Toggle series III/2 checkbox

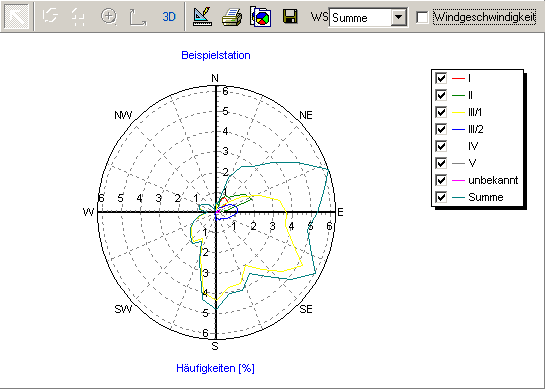(441, 129)
